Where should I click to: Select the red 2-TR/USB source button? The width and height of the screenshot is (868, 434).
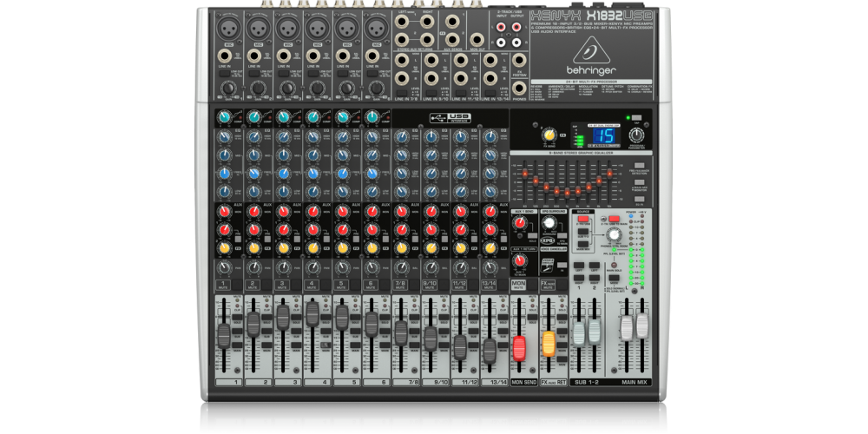(582, 220)
